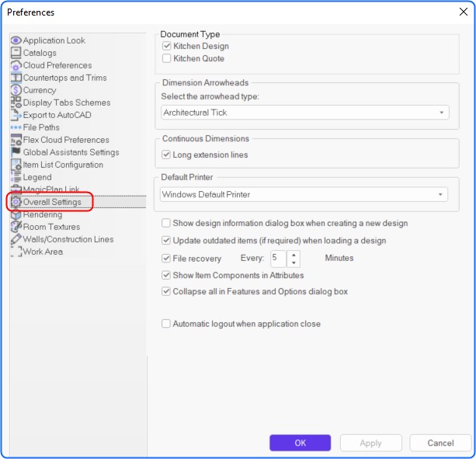The height and width of the screenshot is (459, 476).
Task: Click the Global Assistants Settings flag icon
Action: coord(16,151)
